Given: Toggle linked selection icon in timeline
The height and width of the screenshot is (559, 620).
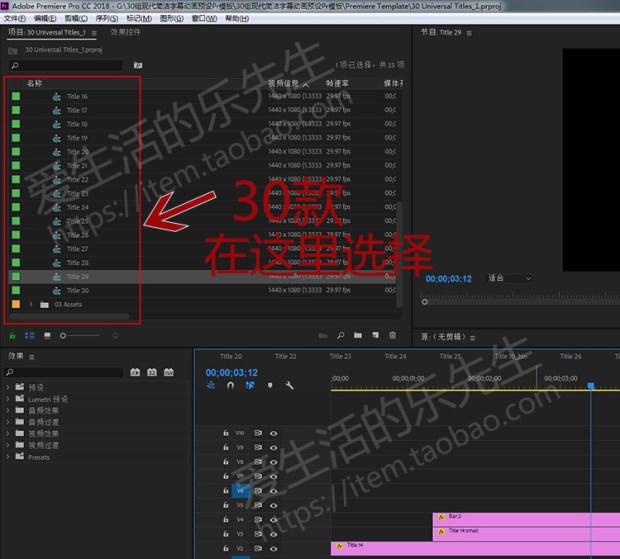Looking at the screenshot, I should [x=250, y=385].
